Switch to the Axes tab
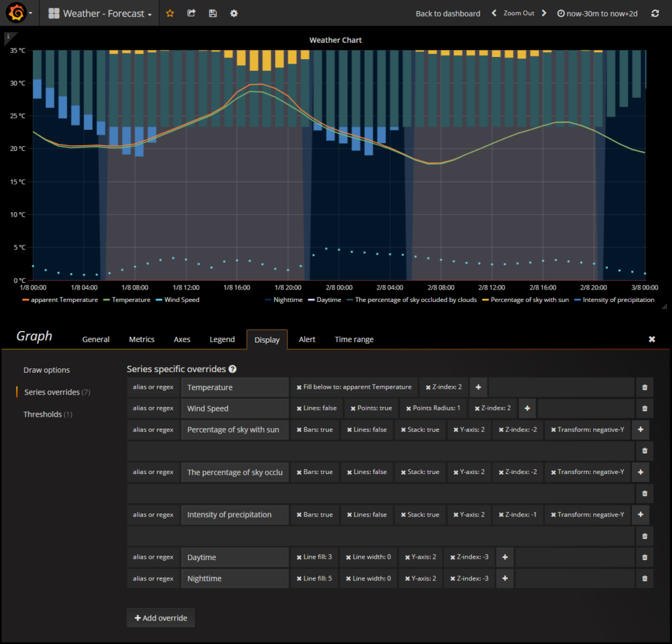 tap(182, 339)
